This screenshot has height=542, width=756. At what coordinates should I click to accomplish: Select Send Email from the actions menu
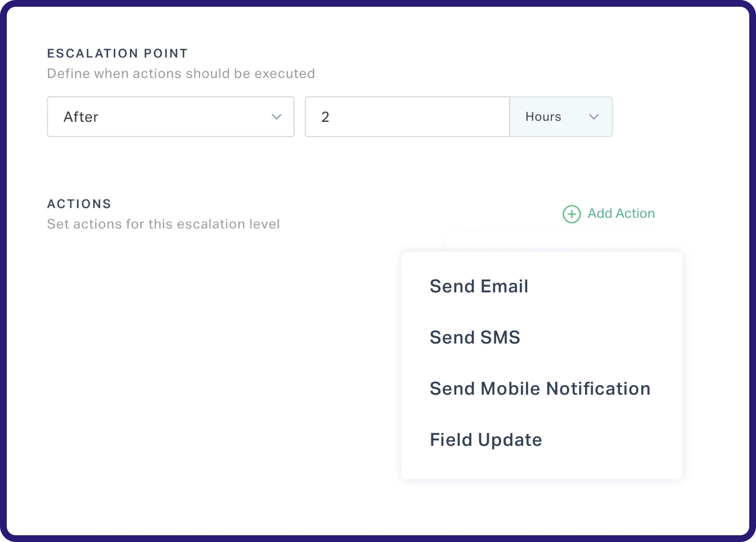tap(479, 286)
